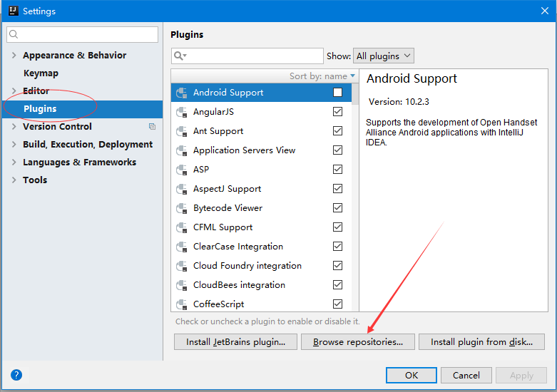The height and width of the screenshot is (392, 557).
Task: Click the Bytecode Viewer plugin icon
Action: pos(181,208)
